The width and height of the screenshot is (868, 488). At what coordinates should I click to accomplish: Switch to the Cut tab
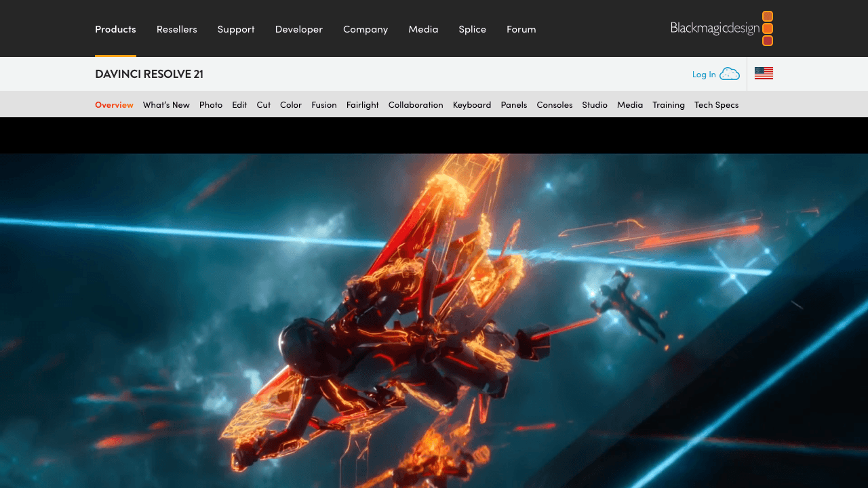264,105
